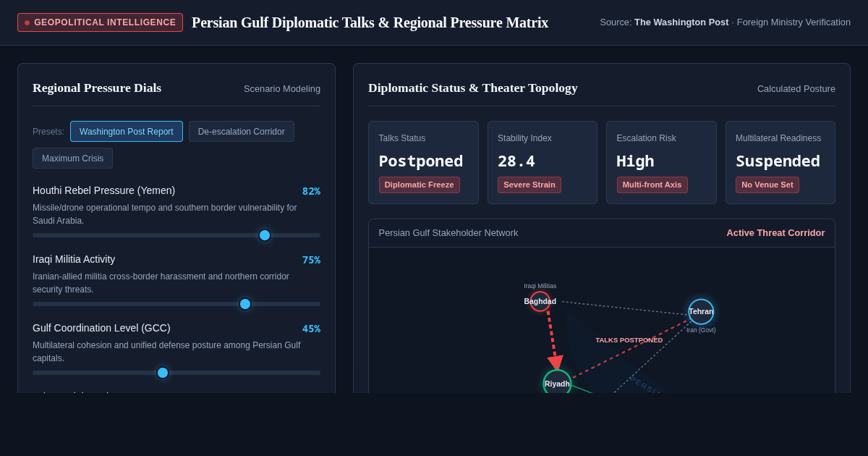868x456 pixels.
Task: Click the Scenario Modeling label
Action: point(282,88)
